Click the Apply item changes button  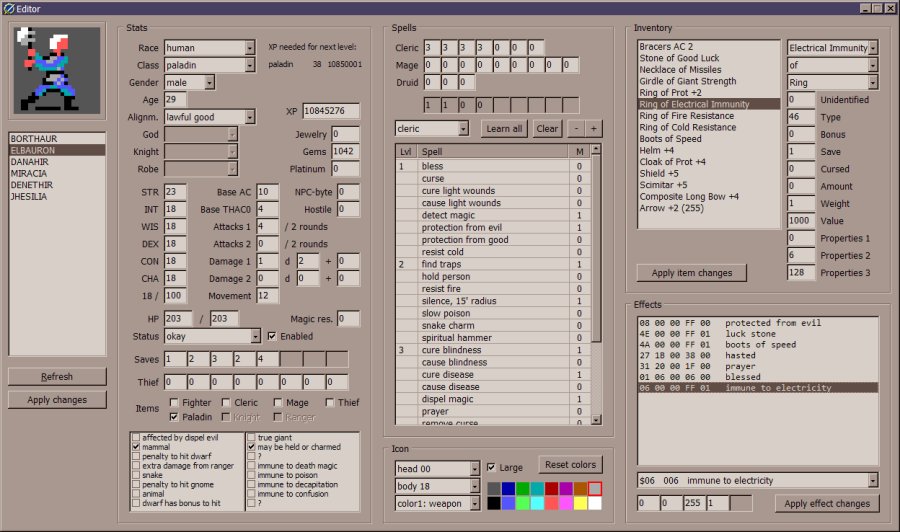[692, 273]
